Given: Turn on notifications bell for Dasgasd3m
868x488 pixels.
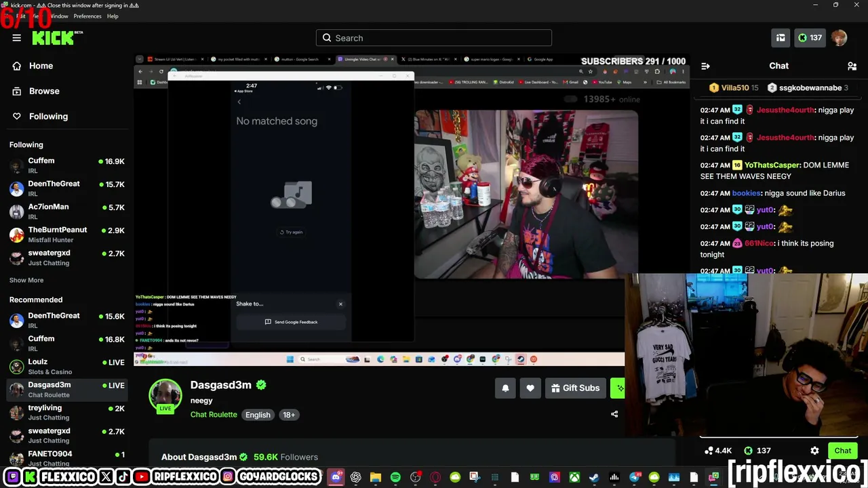Looking at the screenshot, I should 505,388.
